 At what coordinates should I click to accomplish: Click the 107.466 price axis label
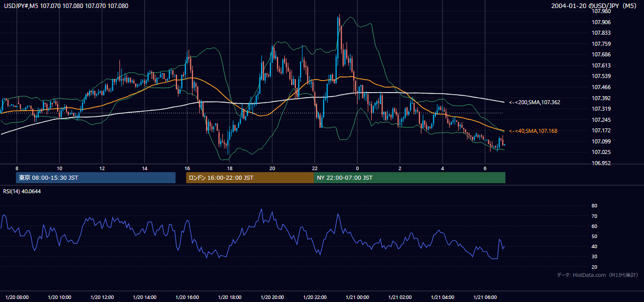click(601, 87)
